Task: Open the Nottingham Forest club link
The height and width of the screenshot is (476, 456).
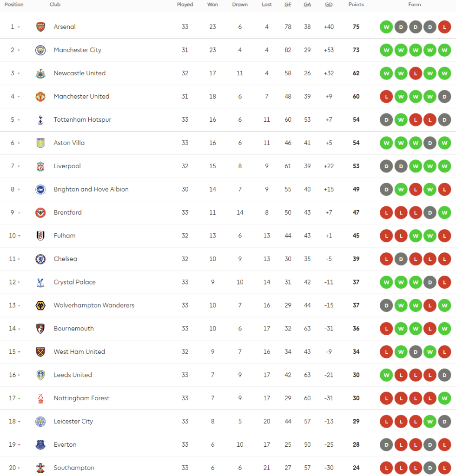Action: coord(81,398)
